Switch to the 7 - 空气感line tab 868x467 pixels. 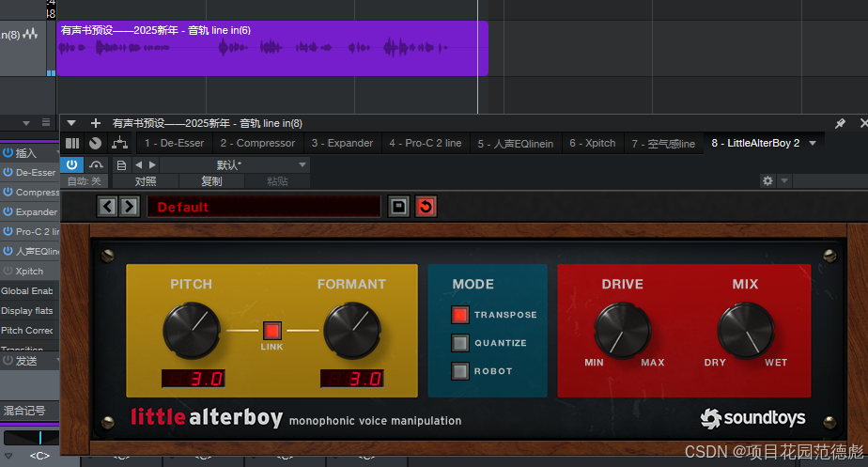663,144
